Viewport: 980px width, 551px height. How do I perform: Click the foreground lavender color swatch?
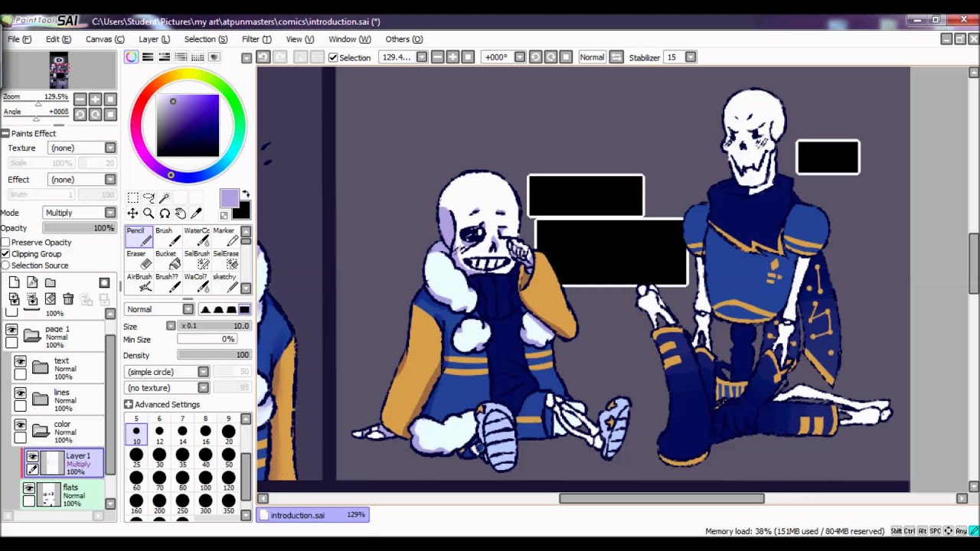(229, 198)
